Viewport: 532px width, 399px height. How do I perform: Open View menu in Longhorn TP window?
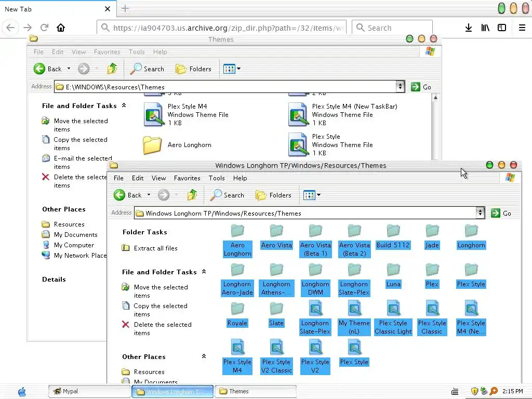pos(158,178)
